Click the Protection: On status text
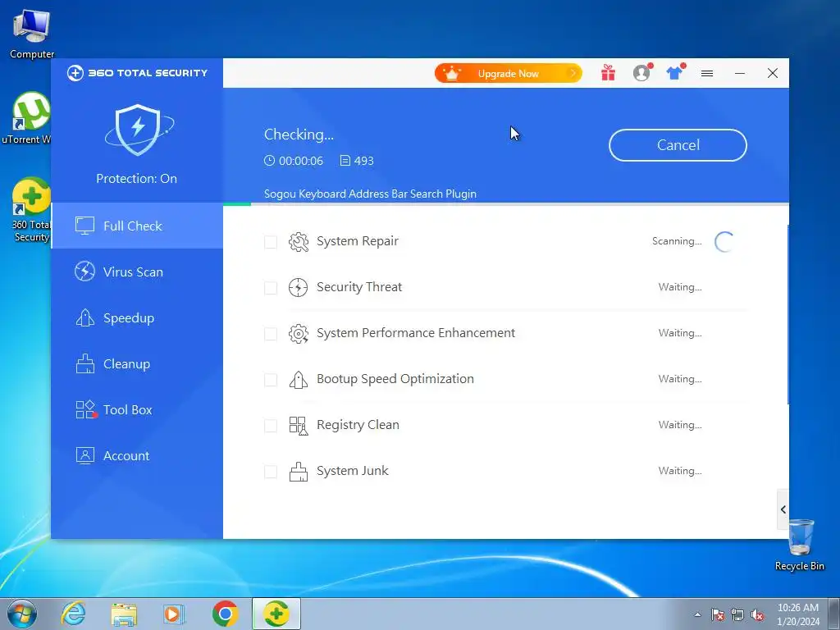 [137, 178]
